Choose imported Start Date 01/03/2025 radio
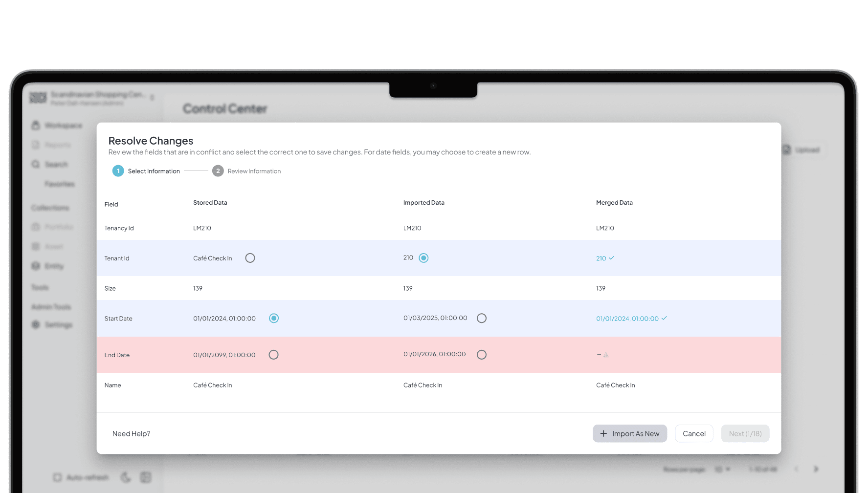The image size is (868, 493). click(482, 319)
